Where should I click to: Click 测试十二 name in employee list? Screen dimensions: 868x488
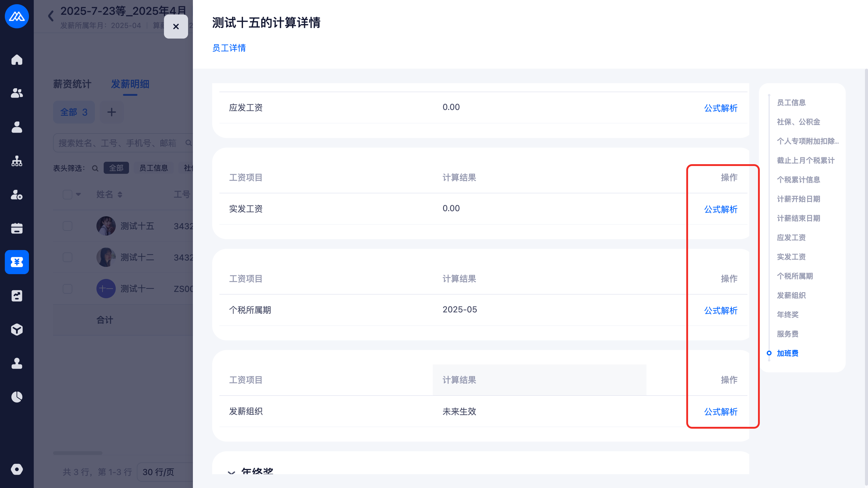[137, 257]
